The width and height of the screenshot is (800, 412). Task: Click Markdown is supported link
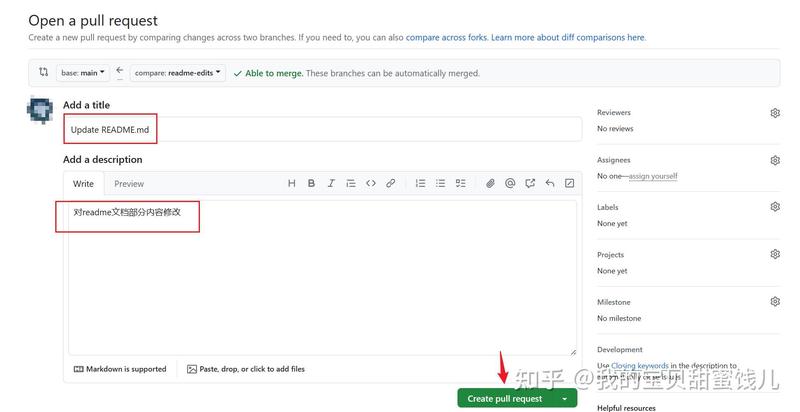coord(120,369)
